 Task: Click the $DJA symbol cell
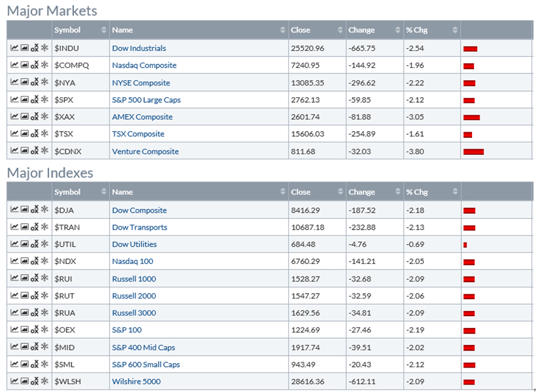tap(66, 210)
